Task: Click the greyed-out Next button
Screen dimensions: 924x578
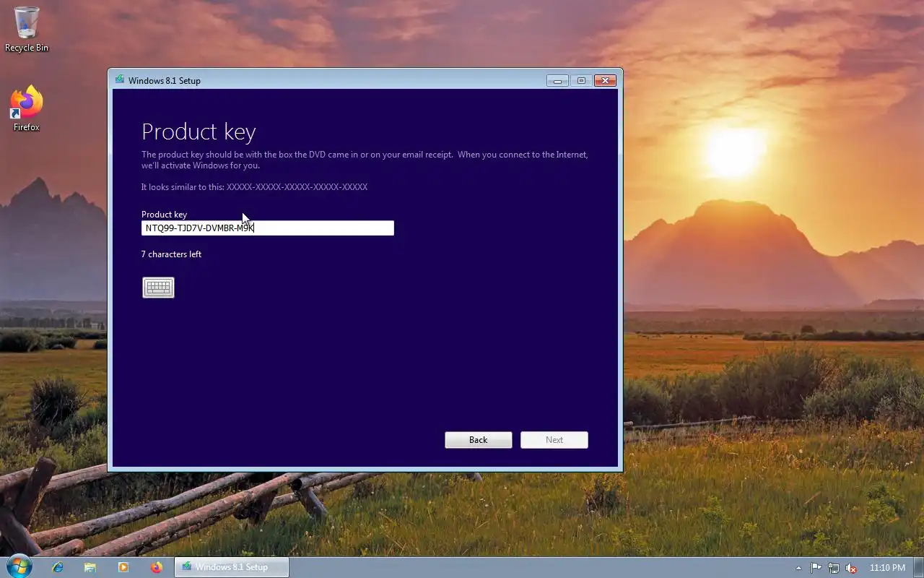Action: (x=554, y=440)
